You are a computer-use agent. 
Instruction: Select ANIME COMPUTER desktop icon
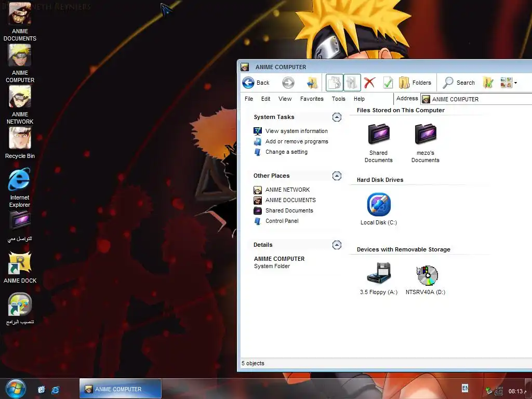coord(20,63)
